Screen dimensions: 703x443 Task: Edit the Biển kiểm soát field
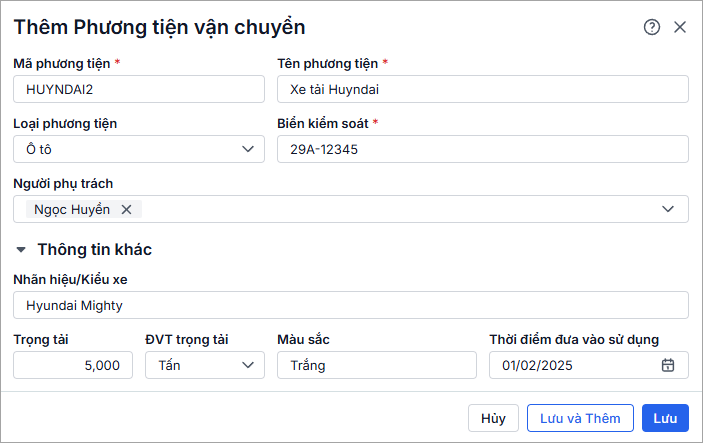[x=483, y=149]
